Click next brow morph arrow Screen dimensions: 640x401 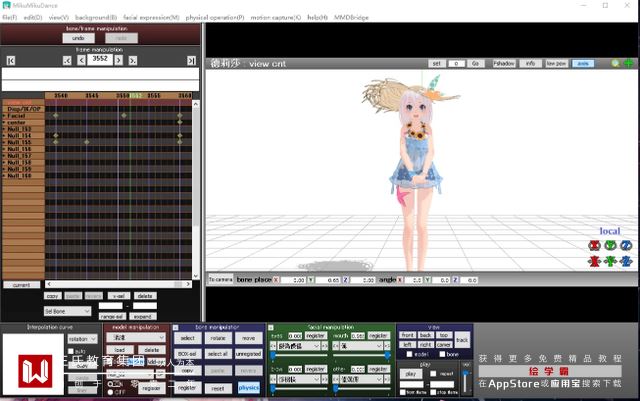click(324, 379)
